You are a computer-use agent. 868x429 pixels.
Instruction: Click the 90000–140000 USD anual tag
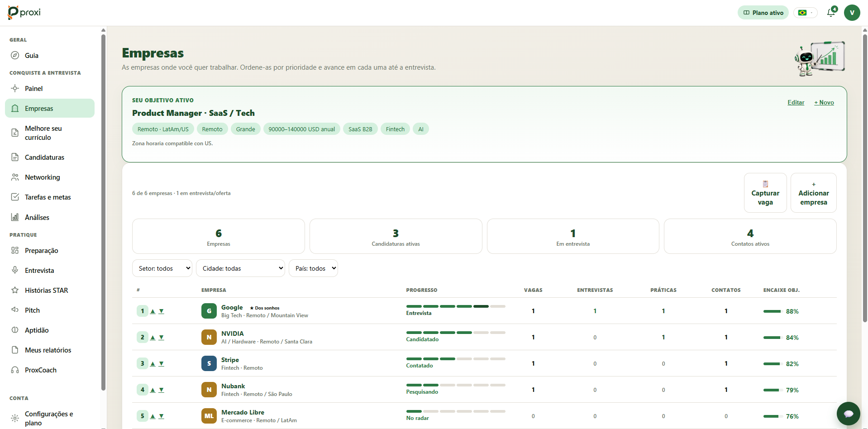coord(301,129)
